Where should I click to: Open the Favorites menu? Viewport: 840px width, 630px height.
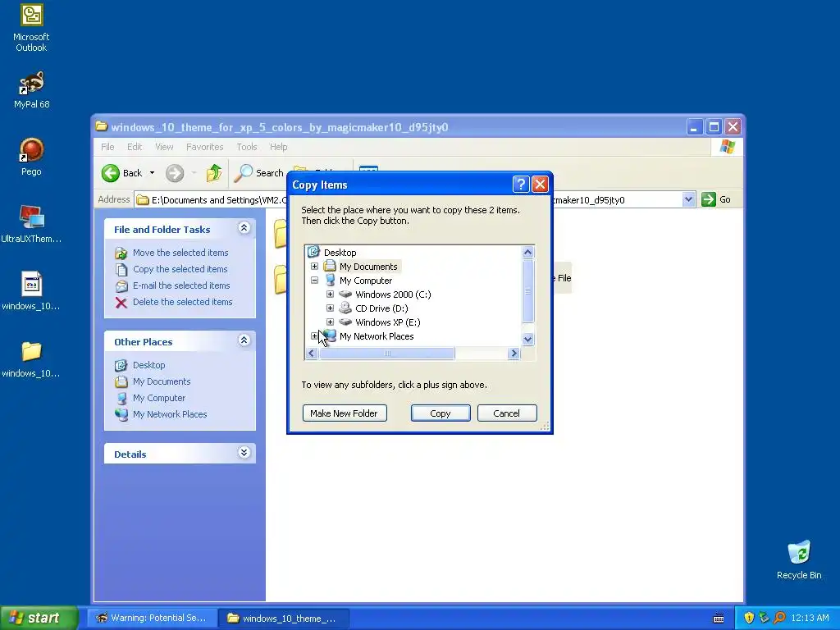(204, 147)
